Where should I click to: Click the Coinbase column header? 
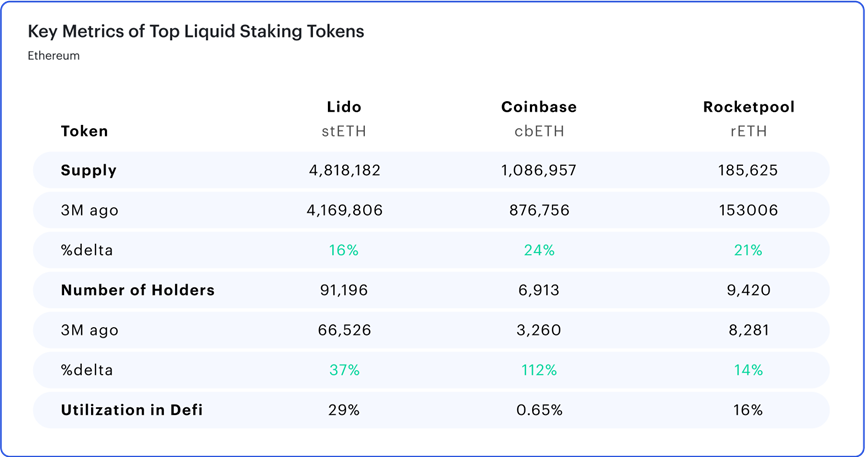click(539, 107)
